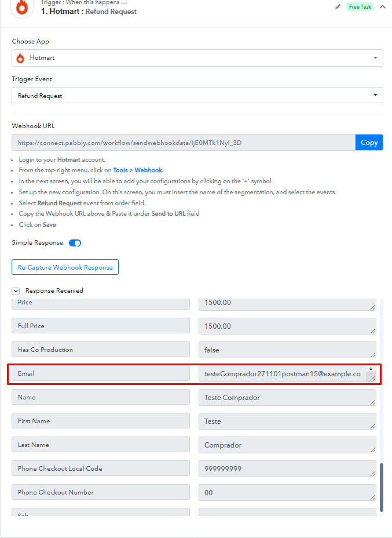Click the Email value field

pyautogui.click(x=287, y=374)
